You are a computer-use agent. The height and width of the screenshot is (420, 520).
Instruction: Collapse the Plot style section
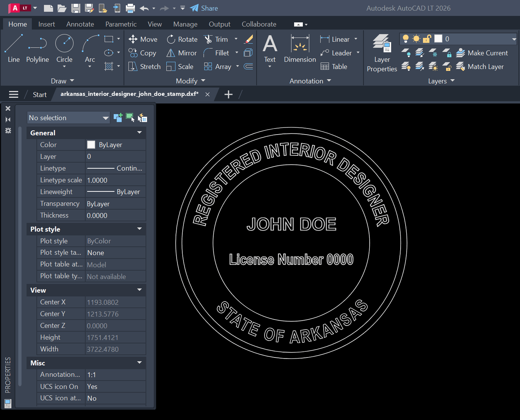click(139, 229)
